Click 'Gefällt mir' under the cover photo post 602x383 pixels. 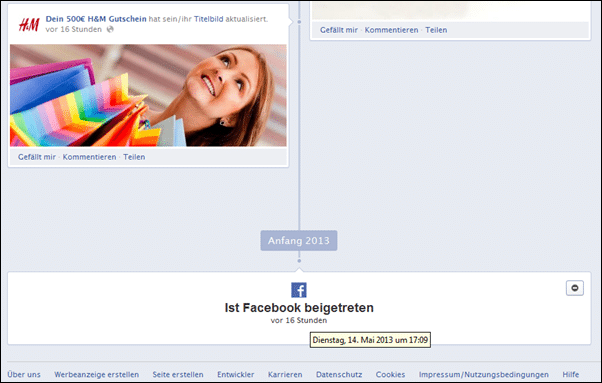pyautogui.click(x=37, y=157)
